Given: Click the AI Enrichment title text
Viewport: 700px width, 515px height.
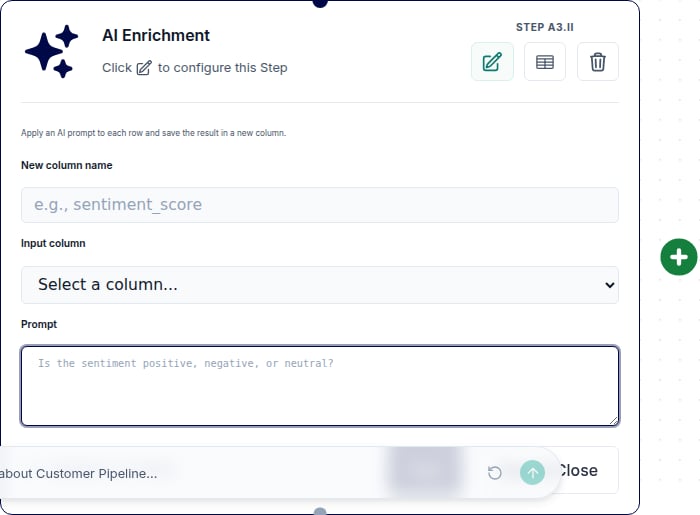Looking at the screenshot, I should coord(156,35).
